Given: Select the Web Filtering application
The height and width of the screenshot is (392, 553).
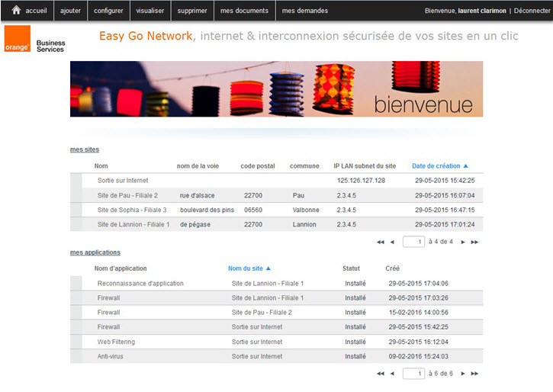Looking at the screenshot, I should (x=276, y=342).
